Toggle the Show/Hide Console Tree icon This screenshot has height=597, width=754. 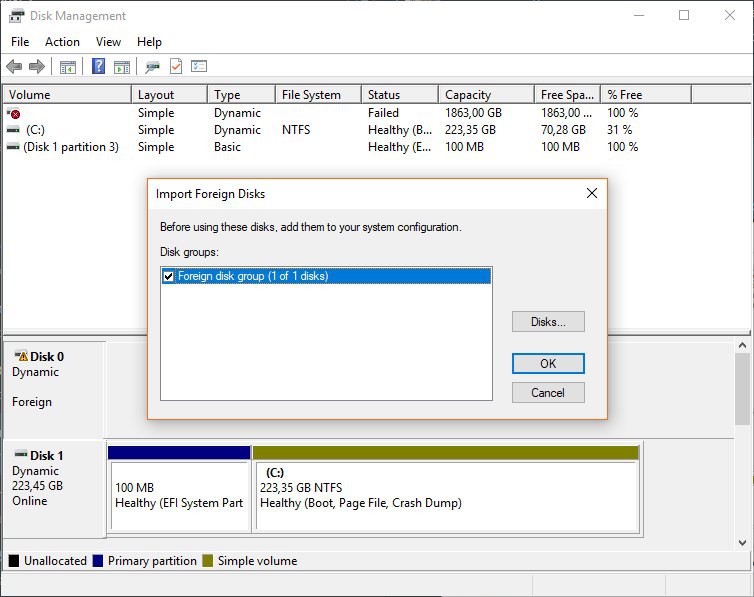68,67
